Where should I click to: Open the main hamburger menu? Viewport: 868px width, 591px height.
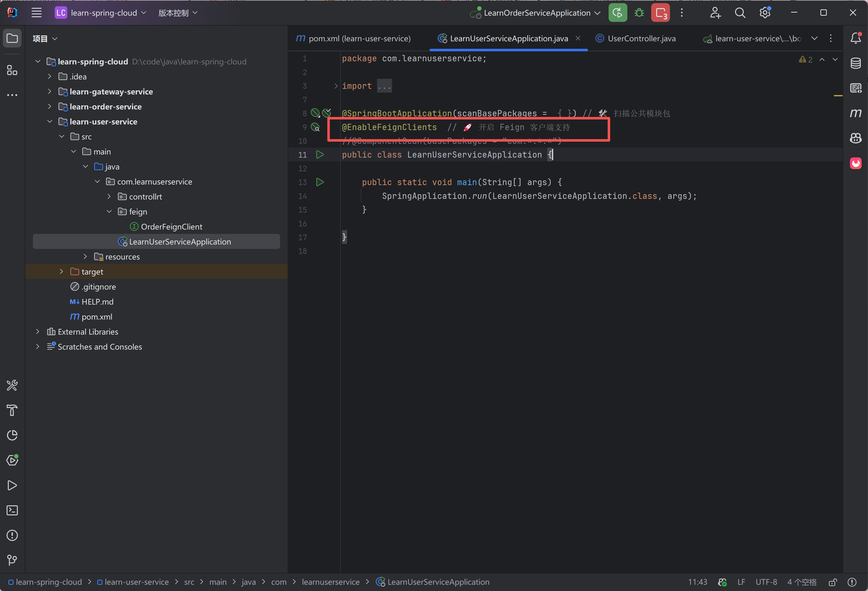tap(36, 13)
